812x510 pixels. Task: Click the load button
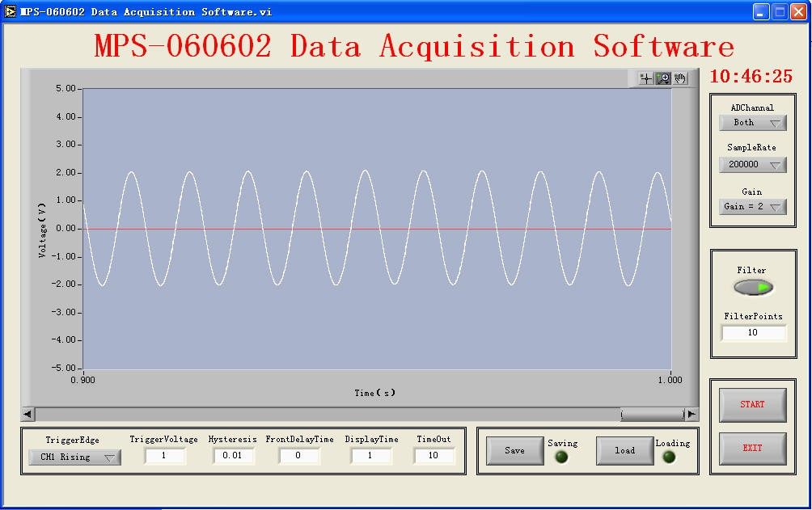coord(624,451)
